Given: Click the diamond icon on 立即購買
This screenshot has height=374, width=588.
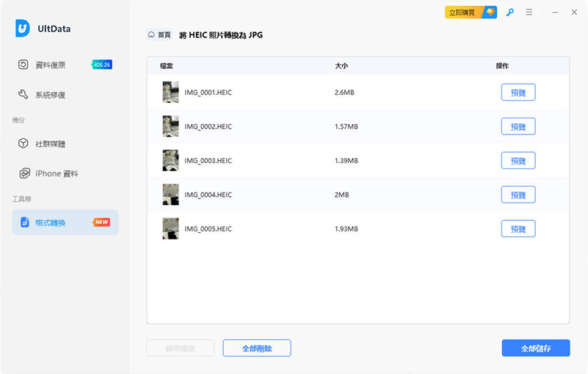Looking at the screenshot, I should click(x=490, y=12).
